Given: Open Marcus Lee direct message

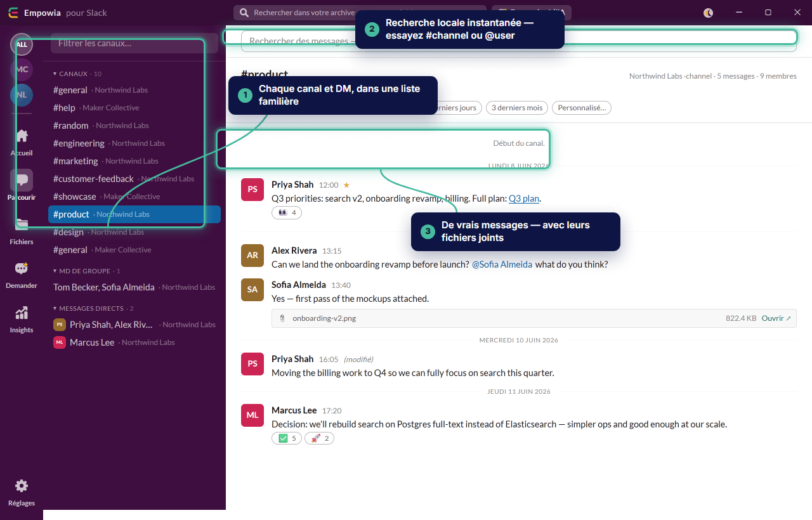Looking at the screenshot, I should pos(134,342).
